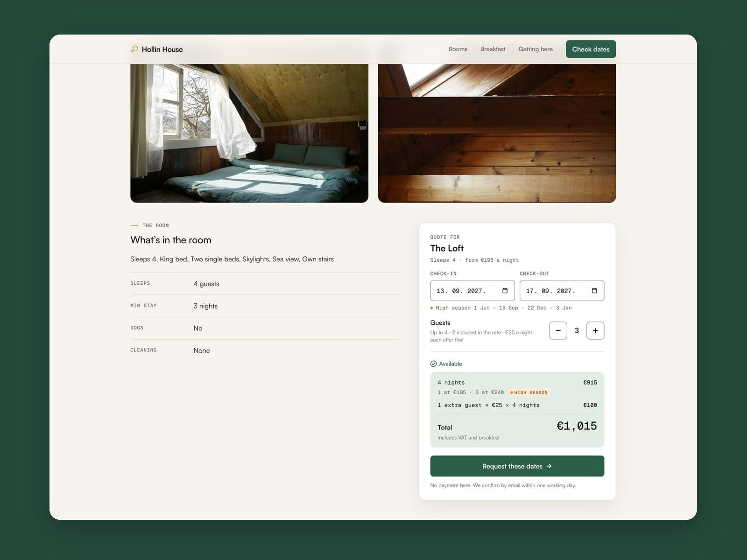Image resolution: width=747 pixels, height=560 pixels.
Task: View the bedroom with window photo
Action: point(249,133)
